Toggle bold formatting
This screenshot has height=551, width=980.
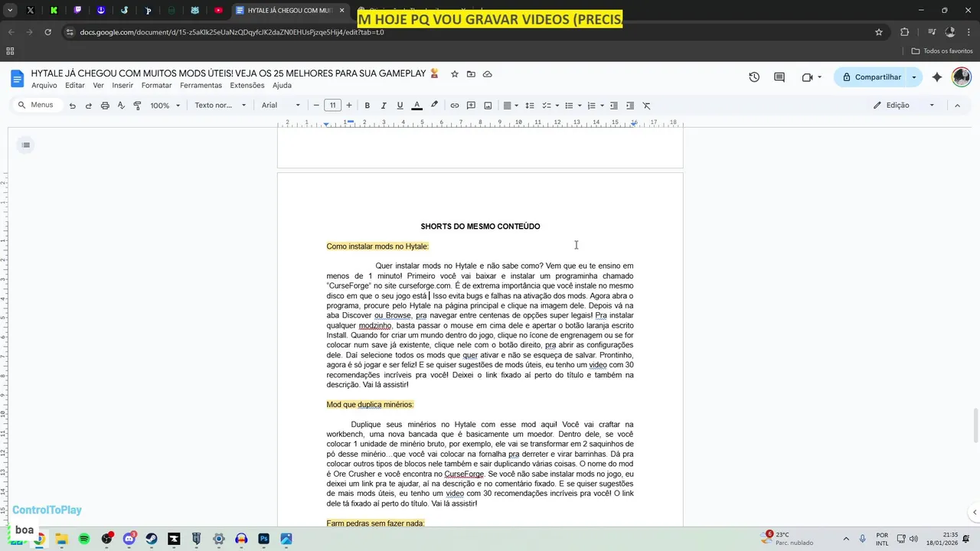(x=367, y=106)
